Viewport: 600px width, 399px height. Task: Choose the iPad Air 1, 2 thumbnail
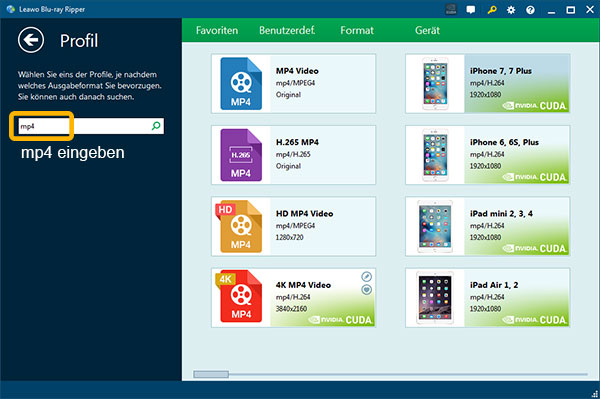click(435, 298)
